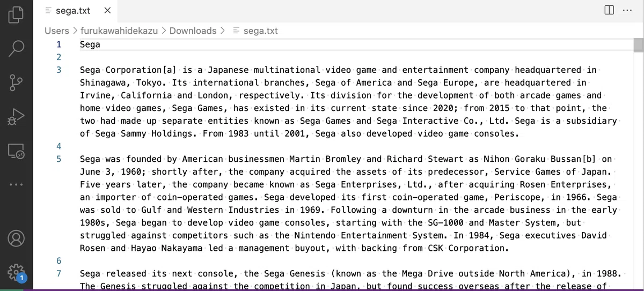Click the text 'Corporation[a]' on line 3

pos(141,70)
